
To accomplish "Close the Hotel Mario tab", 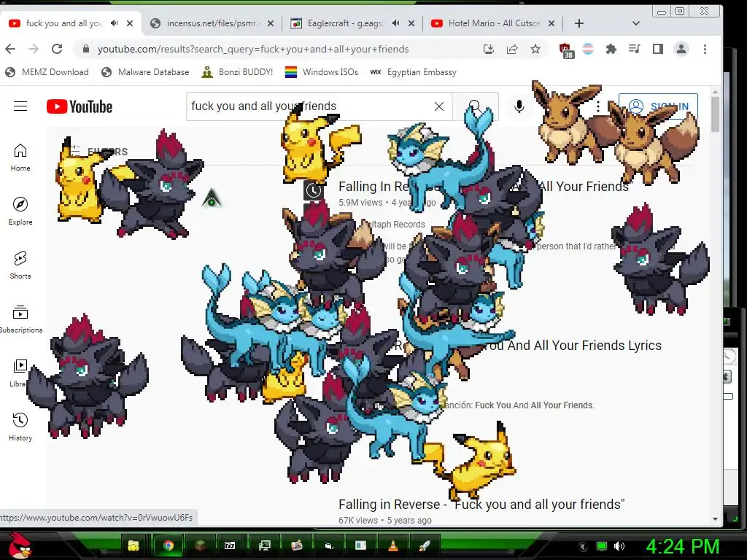I will 551,23.
